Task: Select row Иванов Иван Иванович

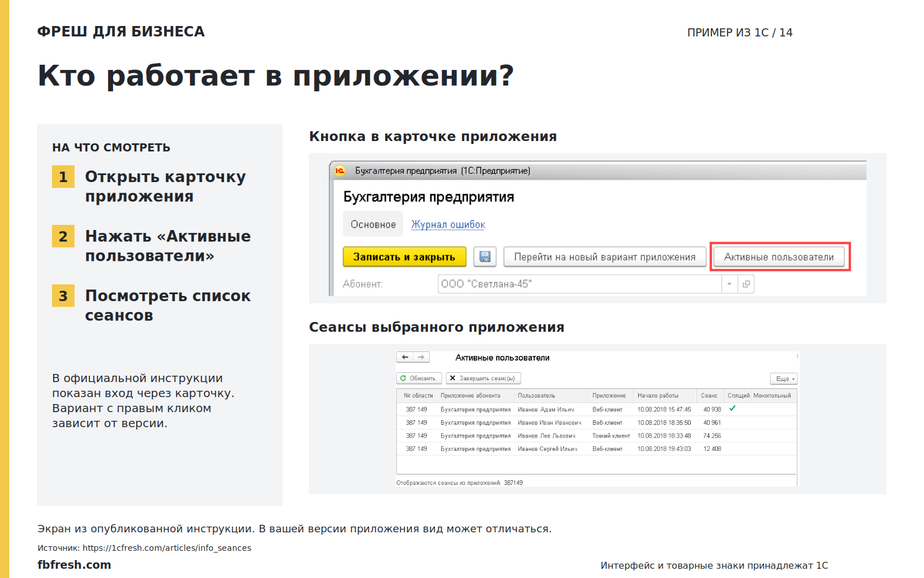Action: coord(597,423)
